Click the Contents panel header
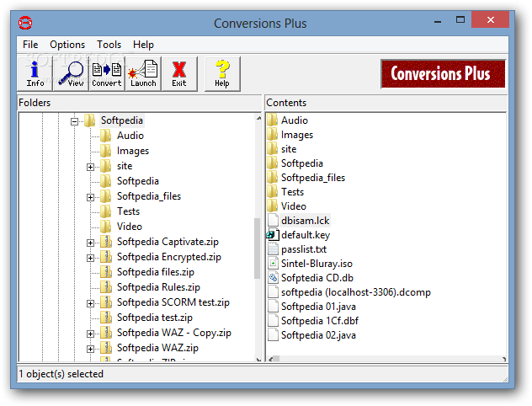Viewport: 532px width, 406px height. point(386,103)
